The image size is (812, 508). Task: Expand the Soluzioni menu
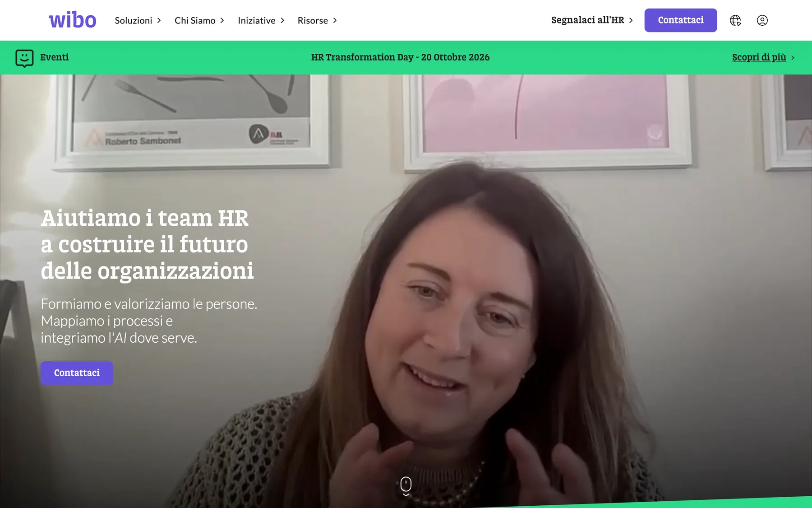click(x=138, y=20)
